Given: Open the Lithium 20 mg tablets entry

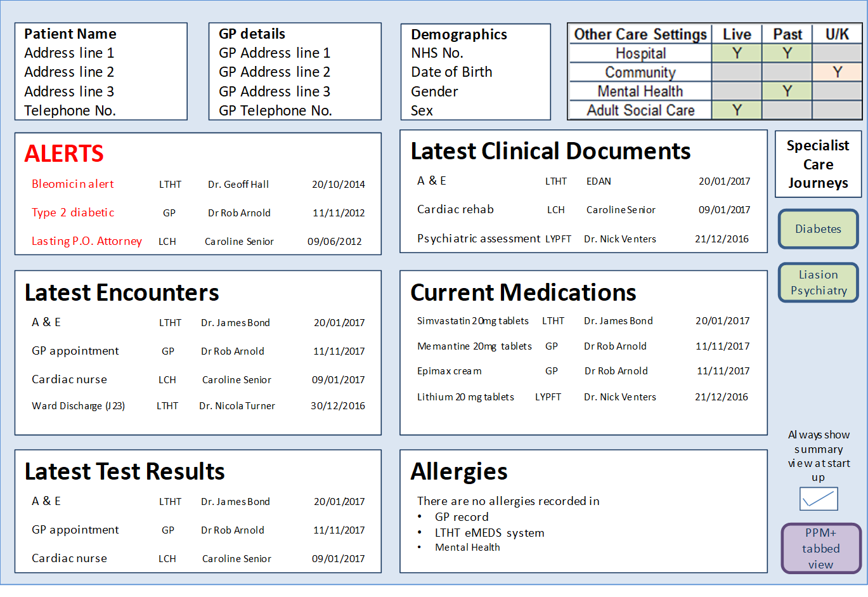Looking at the screenshot, I should 465,397.
